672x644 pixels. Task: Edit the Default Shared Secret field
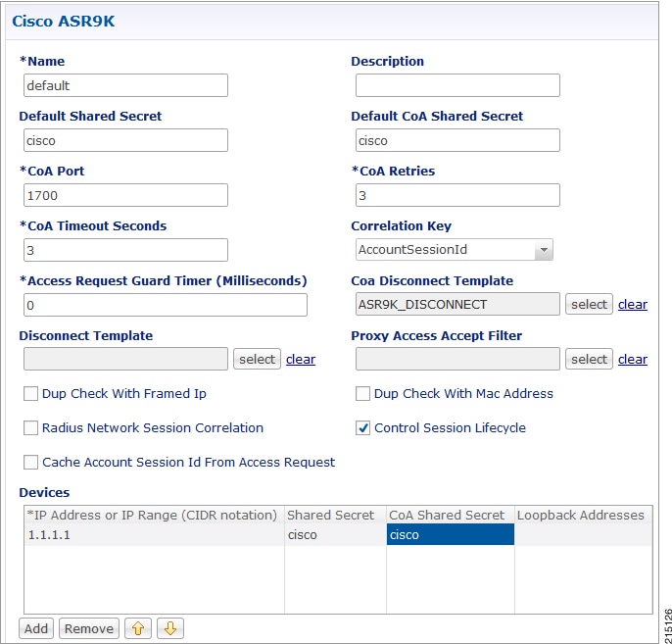[125, 140]
